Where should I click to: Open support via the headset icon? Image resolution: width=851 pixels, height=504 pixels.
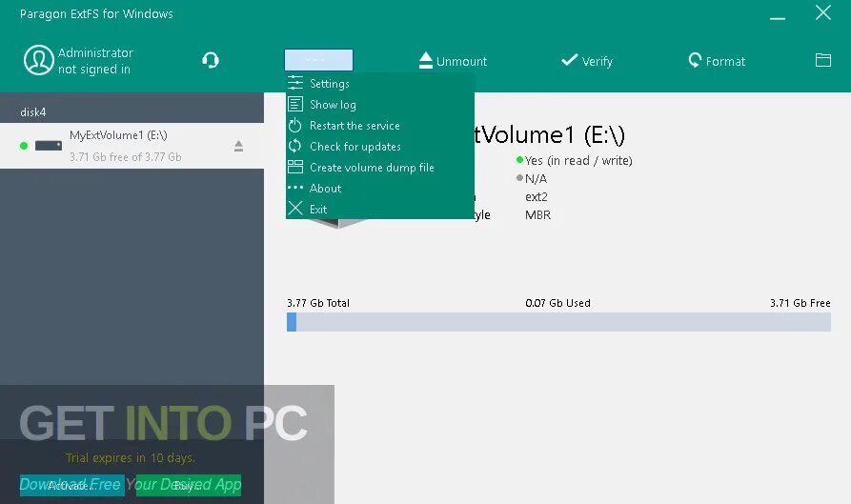pos(211,60)
